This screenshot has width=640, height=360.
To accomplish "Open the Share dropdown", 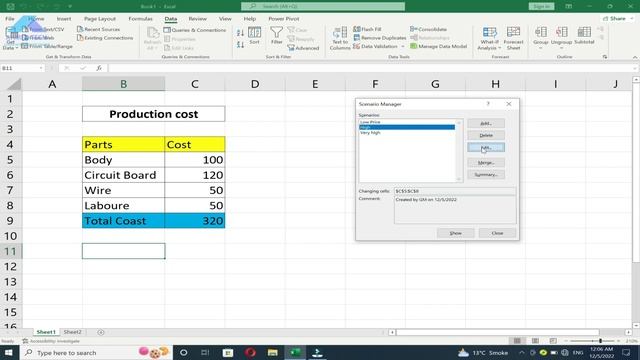I will coord(617,18).
